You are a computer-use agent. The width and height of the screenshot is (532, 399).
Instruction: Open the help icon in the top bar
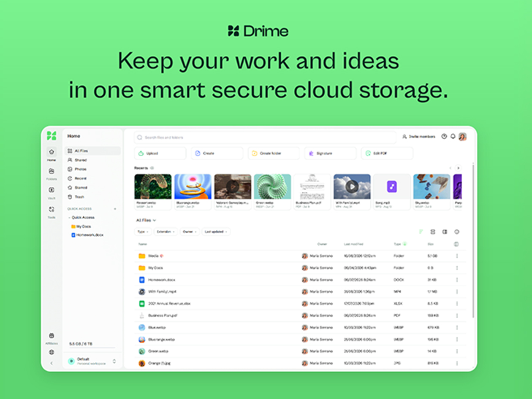tap(444, 137)
